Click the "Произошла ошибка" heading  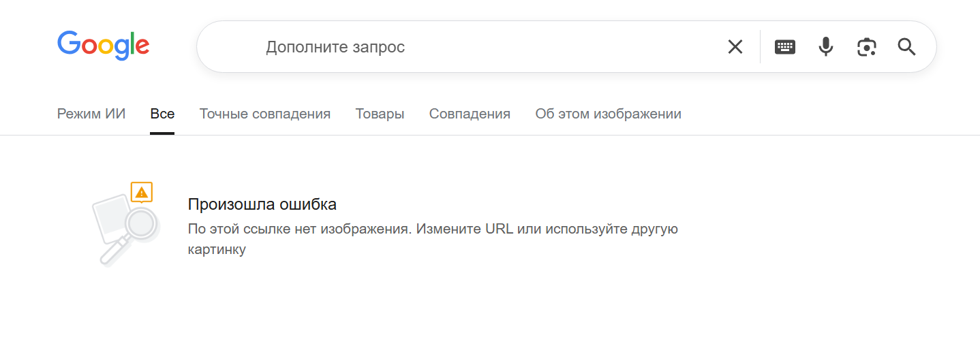tap(262, 204)
